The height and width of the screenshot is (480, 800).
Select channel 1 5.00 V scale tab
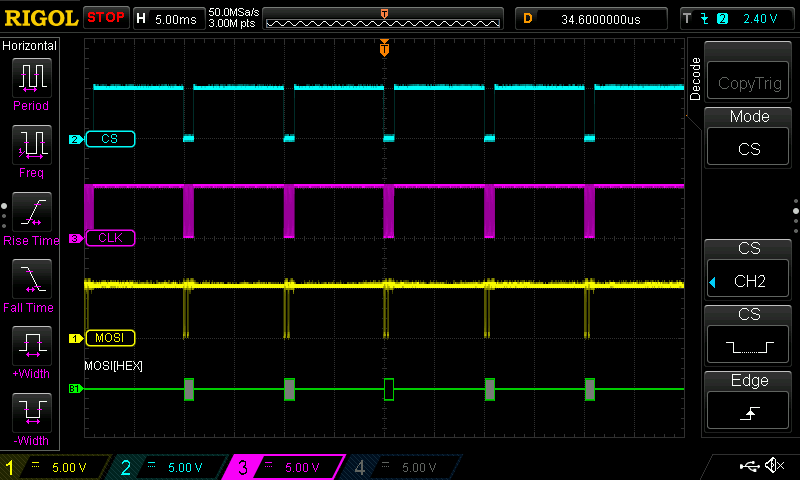56,467
